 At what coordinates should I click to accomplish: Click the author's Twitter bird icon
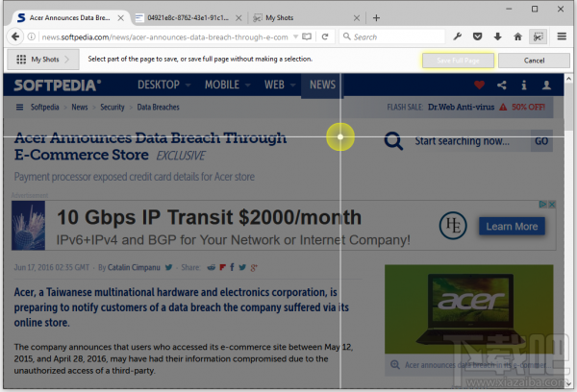tap(168, 267)
